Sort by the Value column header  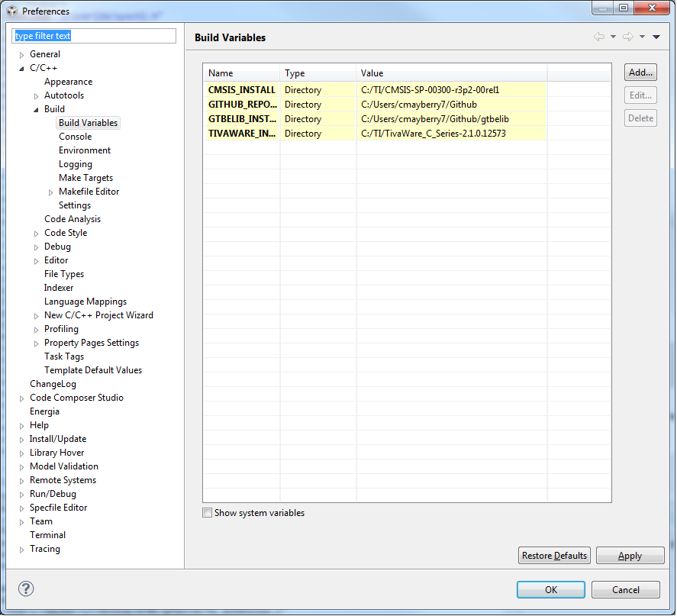click(452, 73)
